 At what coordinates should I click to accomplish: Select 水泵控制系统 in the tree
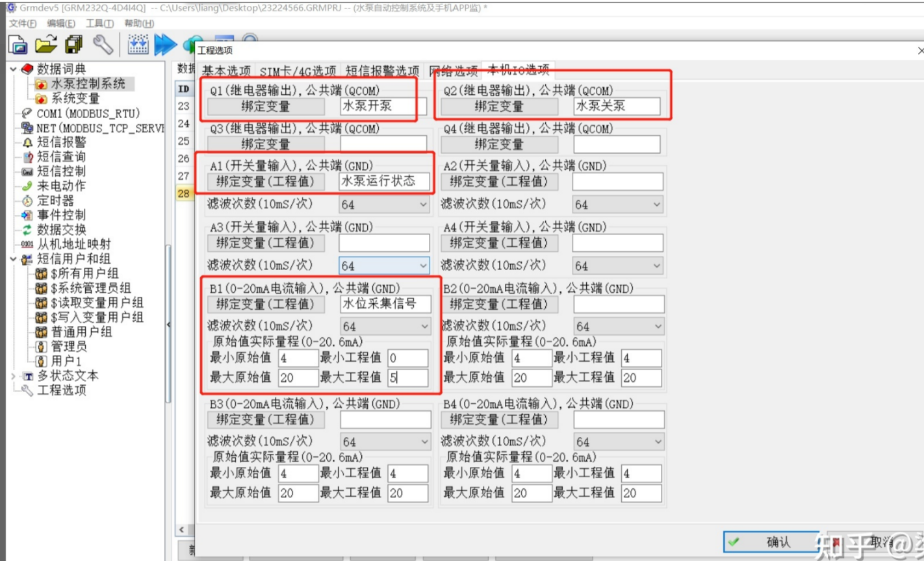pos(88,84)
